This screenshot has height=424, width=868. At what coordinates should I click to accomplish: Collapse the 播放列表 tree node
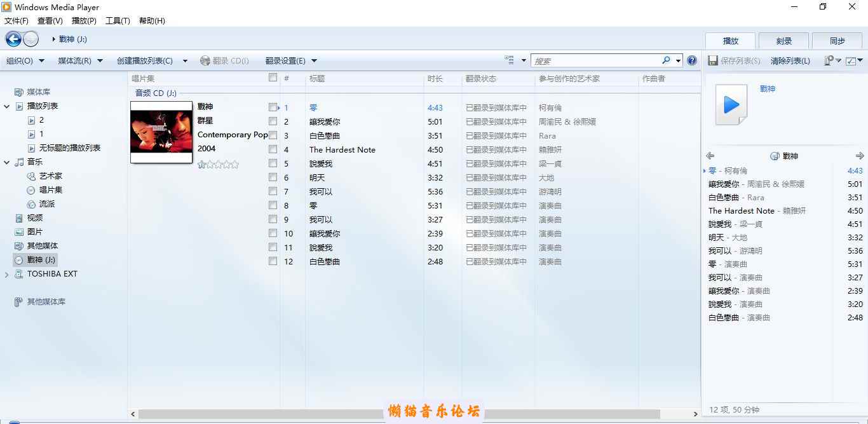(x=7, y=107)
